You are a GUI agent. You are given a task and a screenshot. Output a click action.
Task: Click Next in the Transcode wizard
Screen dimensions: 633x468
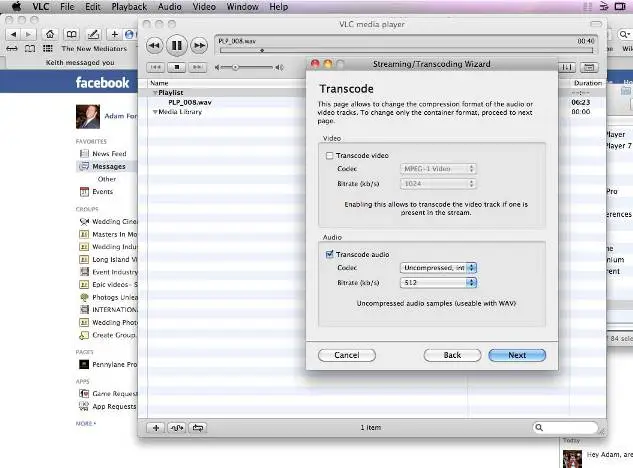pyautogui.click(x=517, y=355)
